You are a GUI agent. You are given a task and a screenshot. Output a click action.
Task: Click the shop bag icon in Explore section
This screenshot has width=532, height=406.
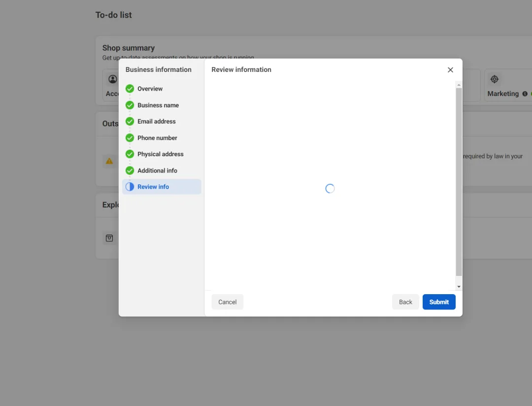pos(109,238)
